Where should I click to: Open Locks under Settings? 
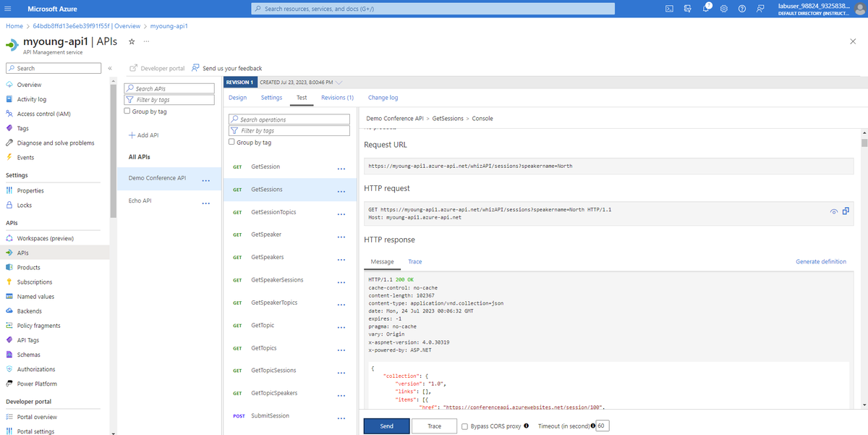25,205
